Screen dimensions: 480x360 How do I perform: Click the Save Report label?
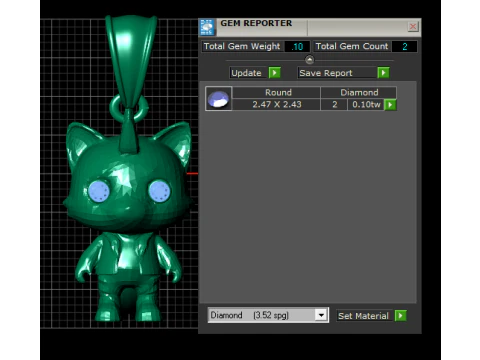[337, 73]
